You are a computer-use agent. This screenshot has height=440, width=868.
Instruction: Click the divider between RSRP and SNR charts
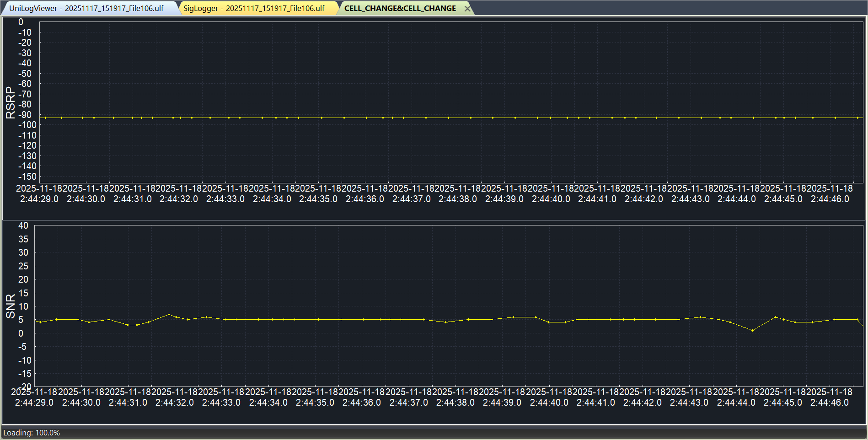tap(434, 220)
